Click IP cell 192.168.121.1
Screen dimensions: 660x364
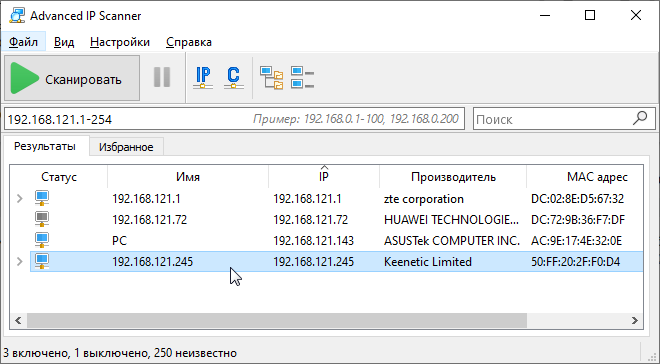307,199
